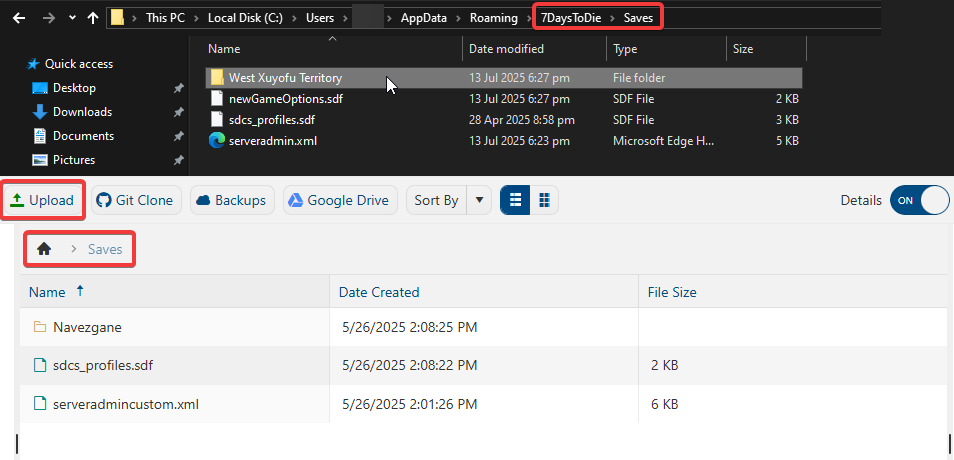Open the Sort By dropdown arrow

point(479,200)
